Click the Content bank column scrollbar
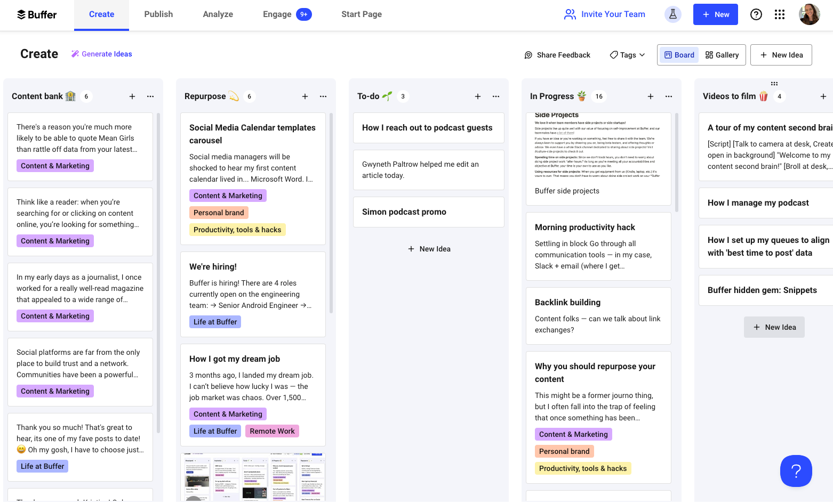The width and height of the screenshot is (833, 504). (x=158, y=272)
